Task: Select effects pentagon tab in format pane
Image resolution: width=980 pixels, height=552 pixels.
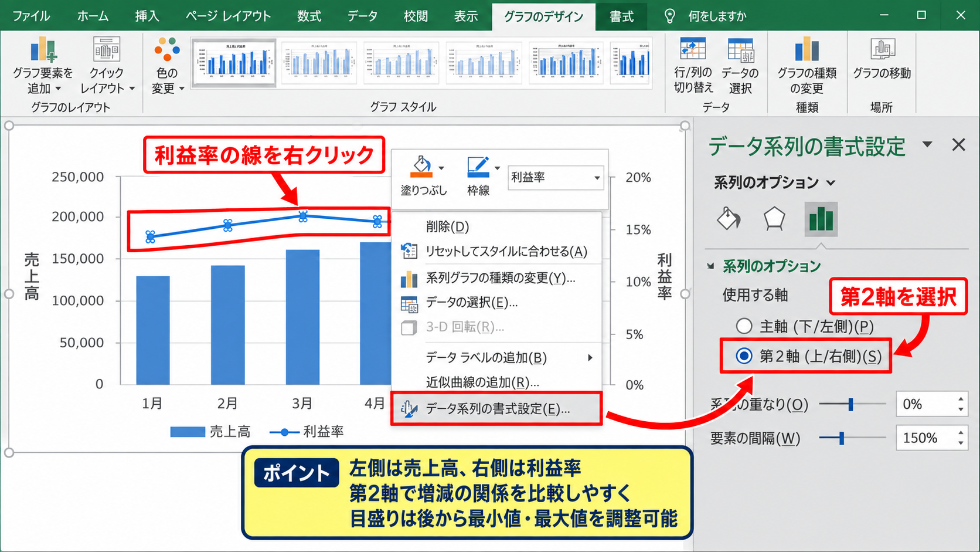Action: pos(774,219)
